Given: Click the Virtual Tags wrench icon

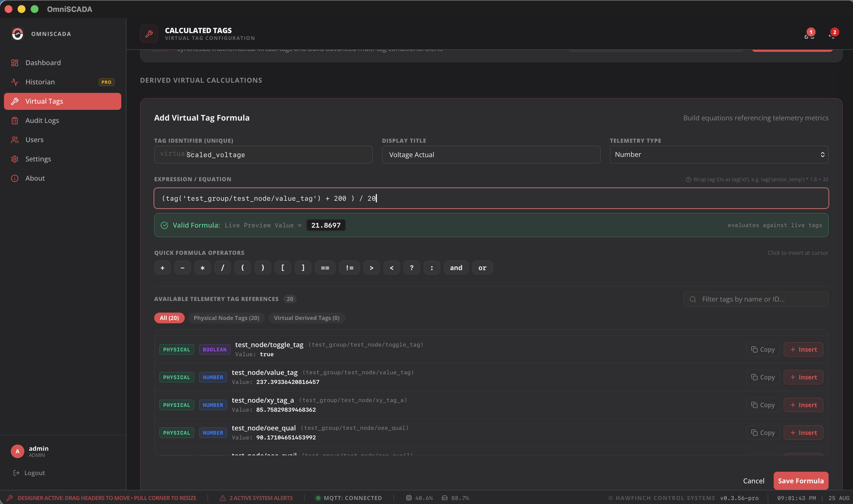Looking at the screenshot, I should tap(15, 101).
